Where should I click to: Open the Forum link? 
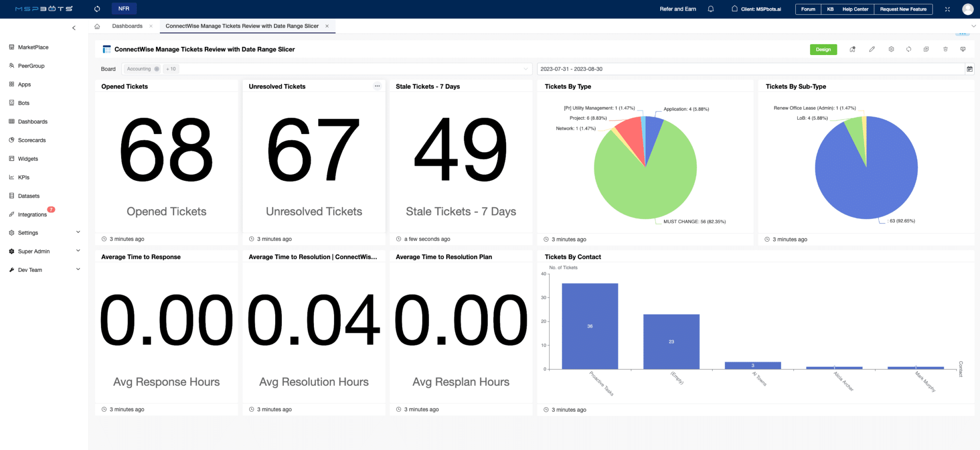click(808, 9)
